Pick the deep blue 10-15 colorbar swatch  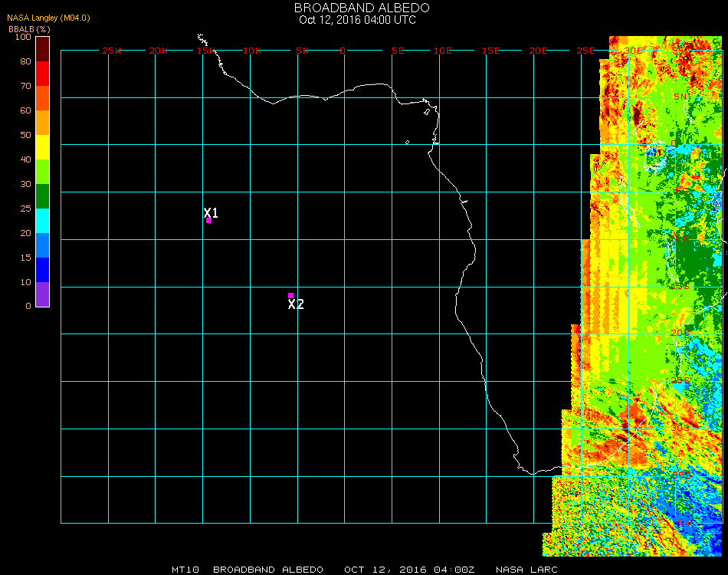(42, 270)
